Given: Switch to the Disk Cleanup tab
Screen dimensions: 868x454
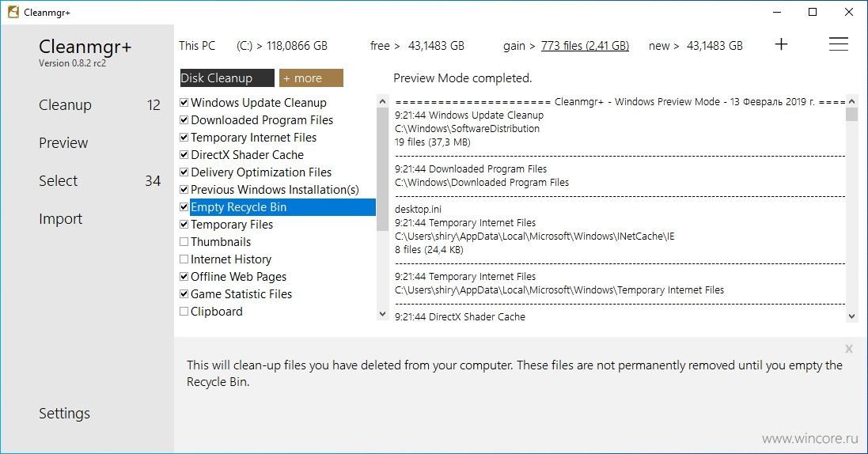Looking at the screenshot, I should pos(227,78).
